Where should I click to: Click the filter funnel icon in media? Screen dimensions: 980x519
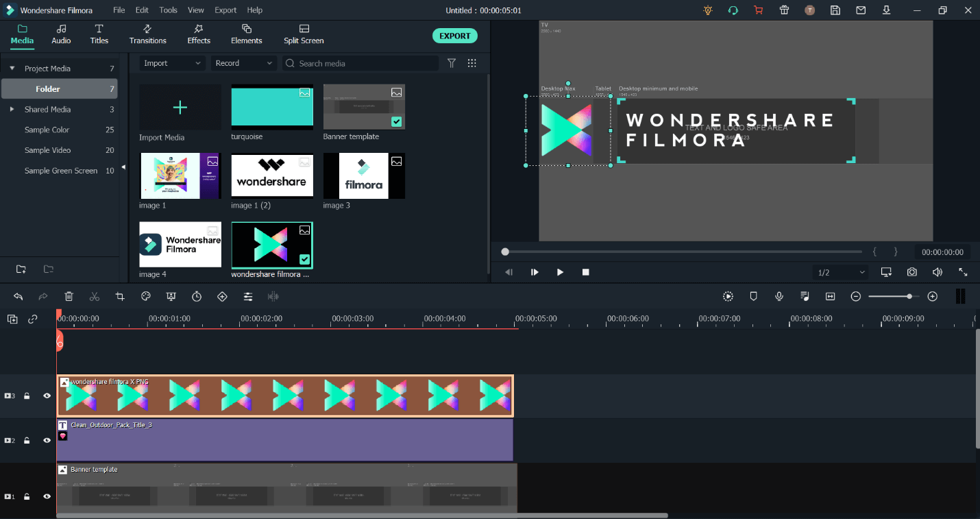tap(452, 63)
